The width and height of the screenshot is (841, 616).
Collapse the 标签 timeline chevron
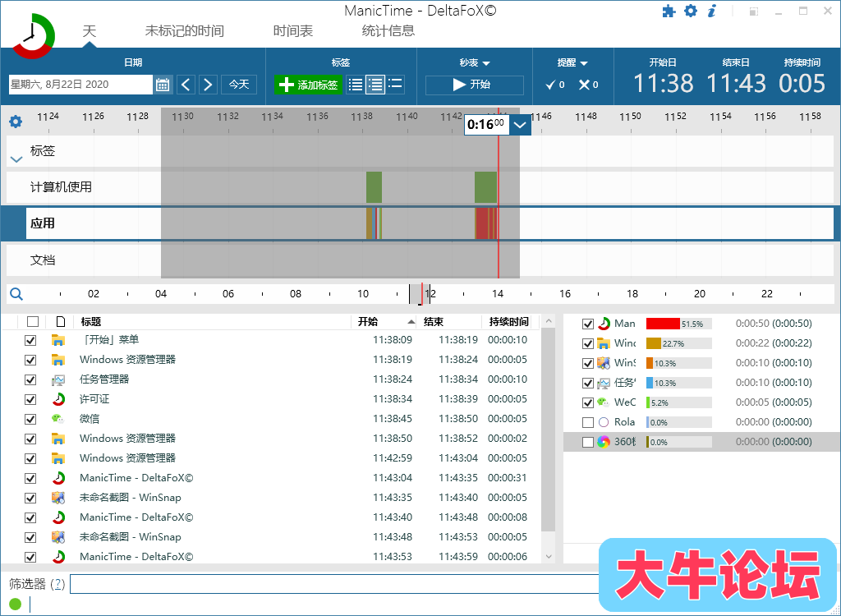(x=16, y=159)
